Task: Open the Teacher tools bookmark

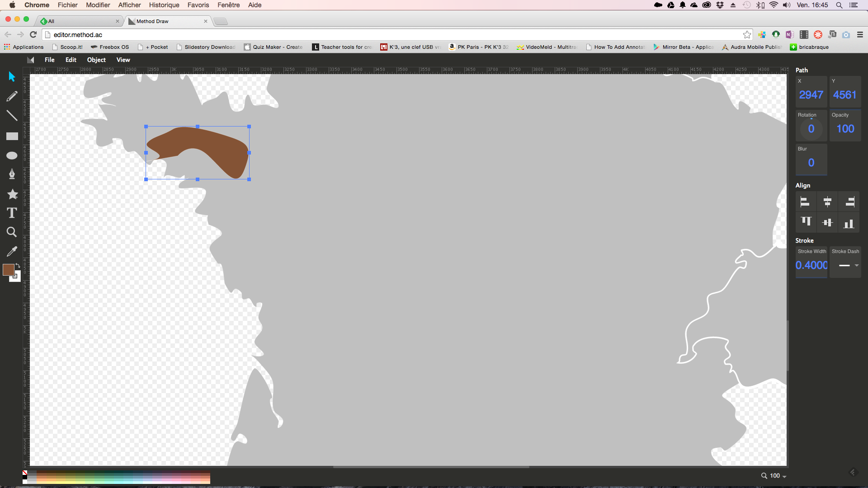Action: (342, 47)
